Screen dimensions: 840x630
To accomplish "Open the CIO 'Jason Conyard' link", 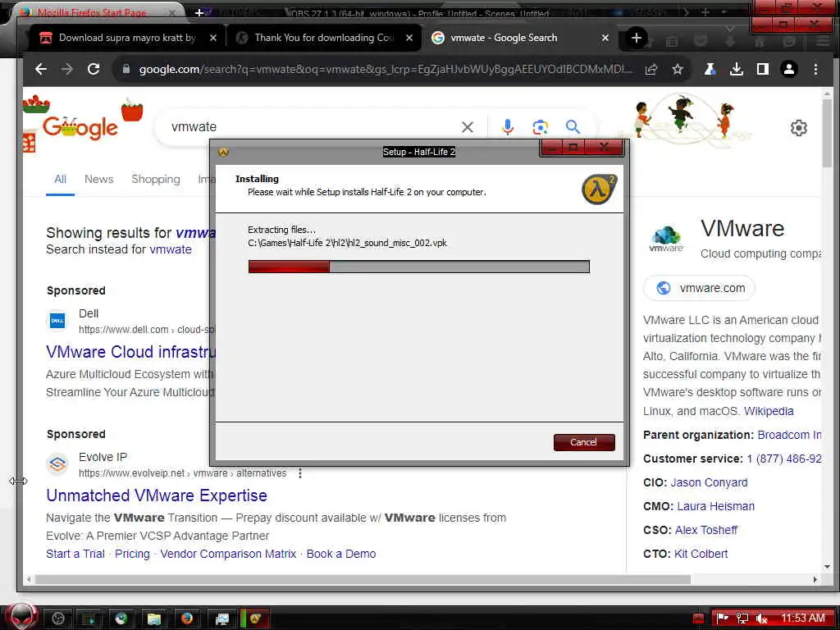I will coord(710,482).
